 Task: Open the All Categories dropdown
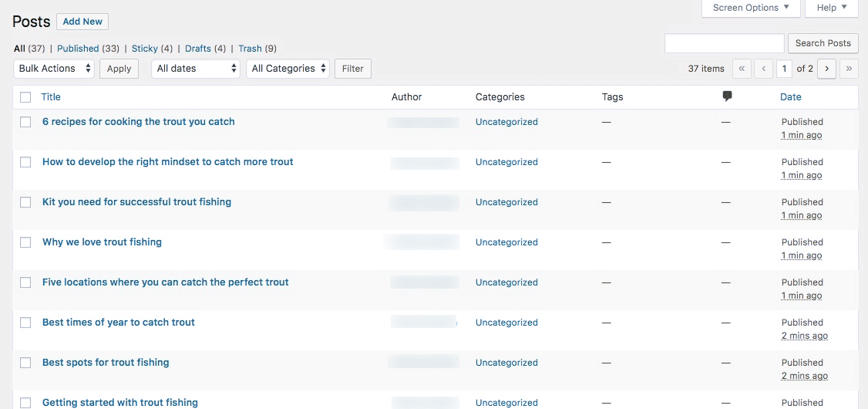point(288,69)
